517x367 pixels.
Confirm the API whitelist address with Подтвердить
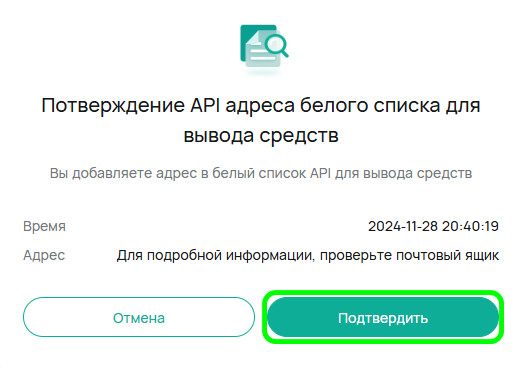click(383, 318)
